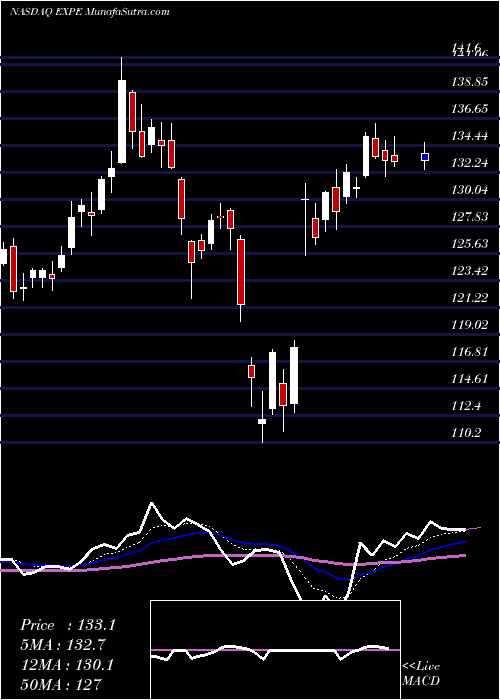Click the 138.85 price axis label
Viewport: 500px width, 700px height.
pos(469,82)
